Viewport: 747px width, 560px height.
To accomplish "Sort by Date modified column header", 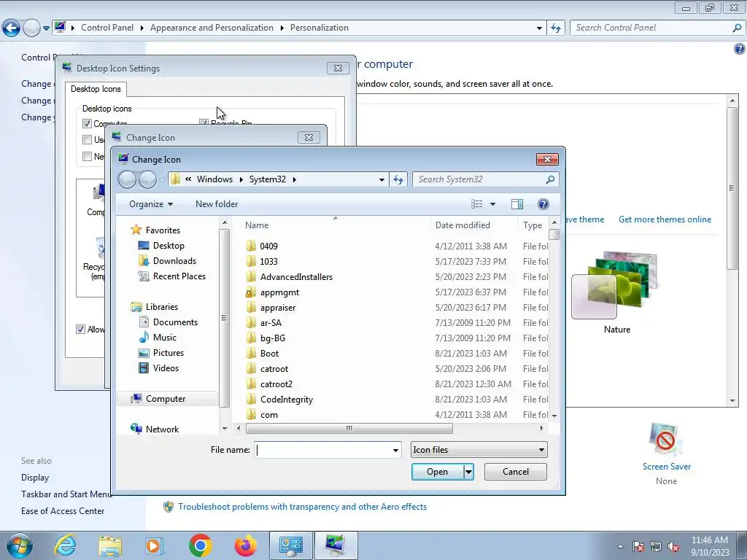I will coord(462,225).
